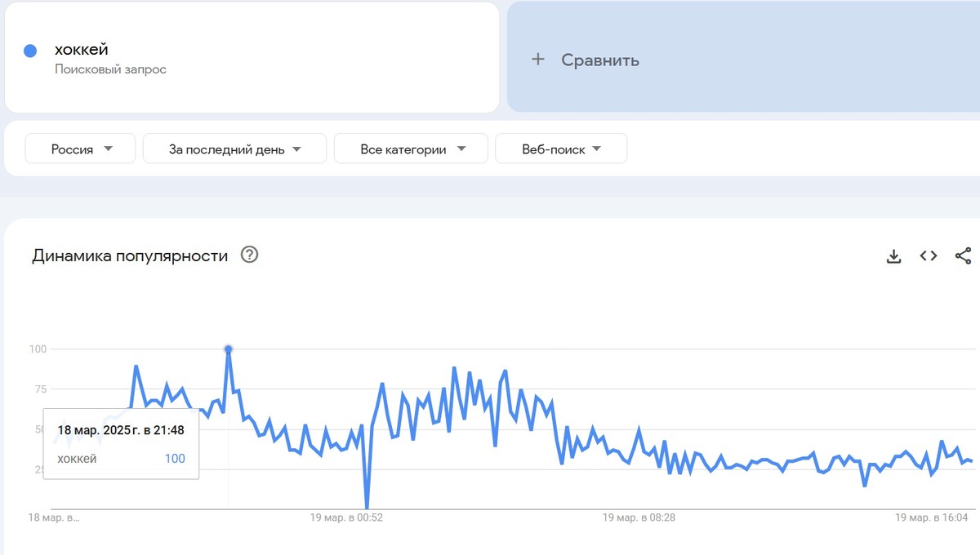This screenshot has height=555, width=980.
Task: Click the 19 мар. в 16:04 axis label
Action: tap(932, 517)
